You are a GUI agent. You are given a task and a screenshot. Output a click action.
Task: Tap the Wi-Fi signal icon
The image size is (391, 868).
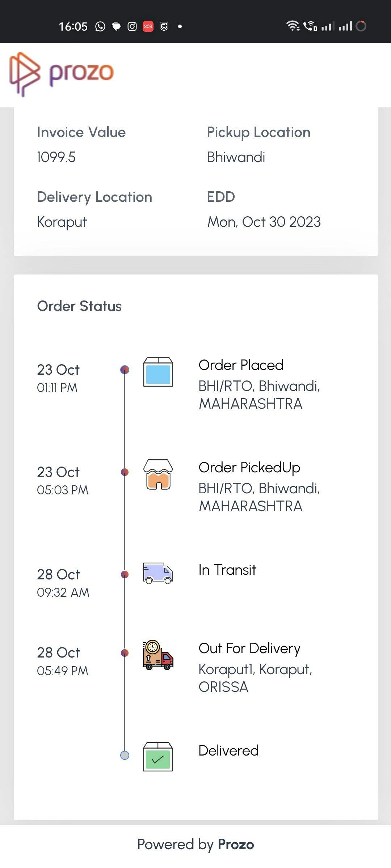click(x=293, y=26)
